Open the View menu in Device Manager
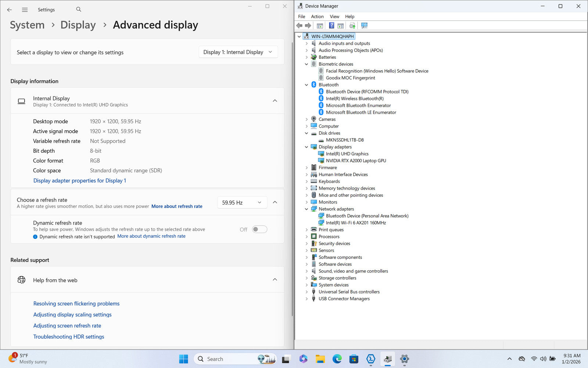Viewport: 588px width, 368px height. [x=334, y=17]
